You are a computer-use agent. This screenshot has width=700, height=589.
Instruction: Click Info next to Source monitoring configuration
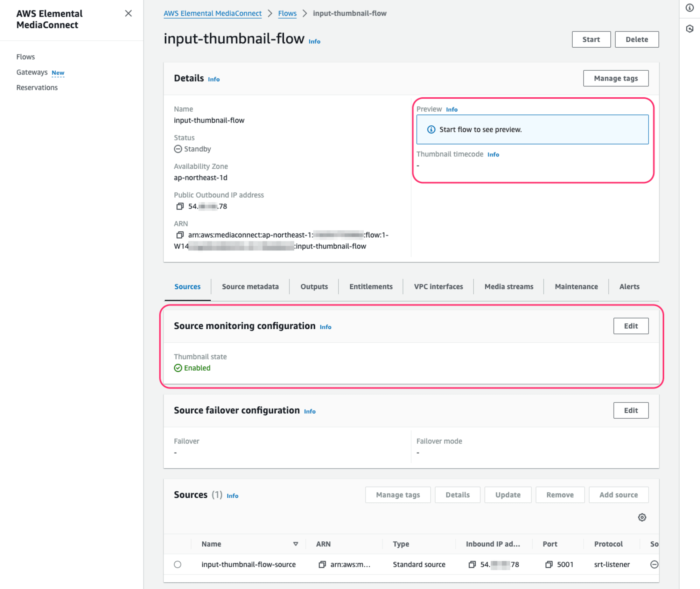pyautogui.click(x=325, y=327)
